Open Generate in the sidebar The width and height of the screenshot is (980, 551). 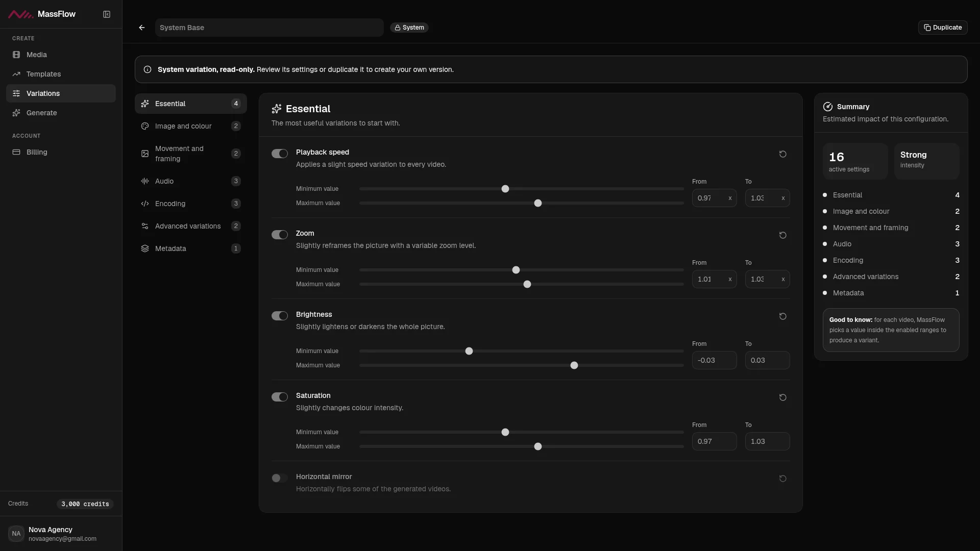pyautogui.click(x=61, y=113)
